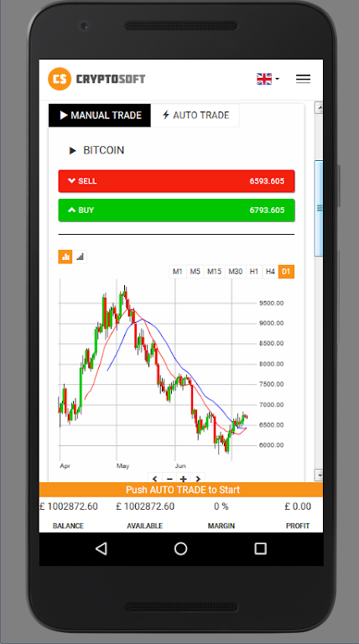Image resolution: width=359 pixels, height=644 pixels.
Task: Tap the Android home circle button
Action: [x=180, y=548]
